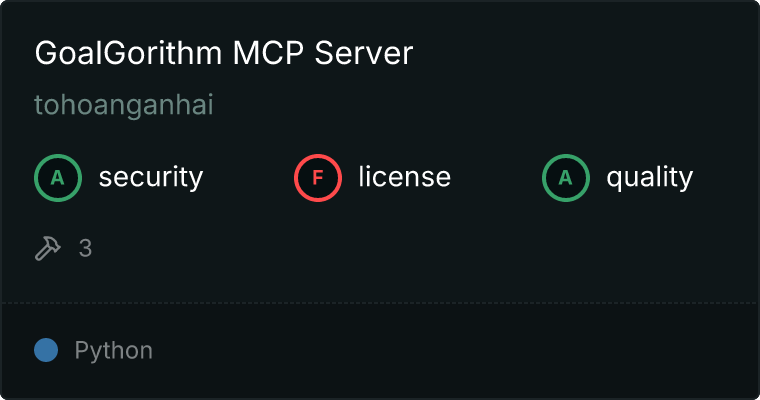This screenshot has height=400, width=760.
Task: Click the red license grade F badge
Action: (317, 178)
